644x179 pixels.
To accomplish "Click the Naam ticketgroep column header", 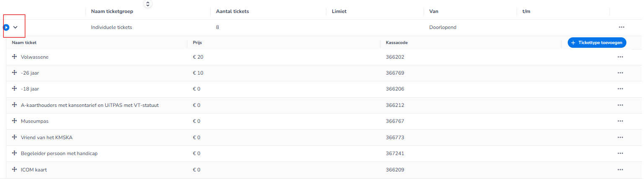I will [x=112, y=11].
